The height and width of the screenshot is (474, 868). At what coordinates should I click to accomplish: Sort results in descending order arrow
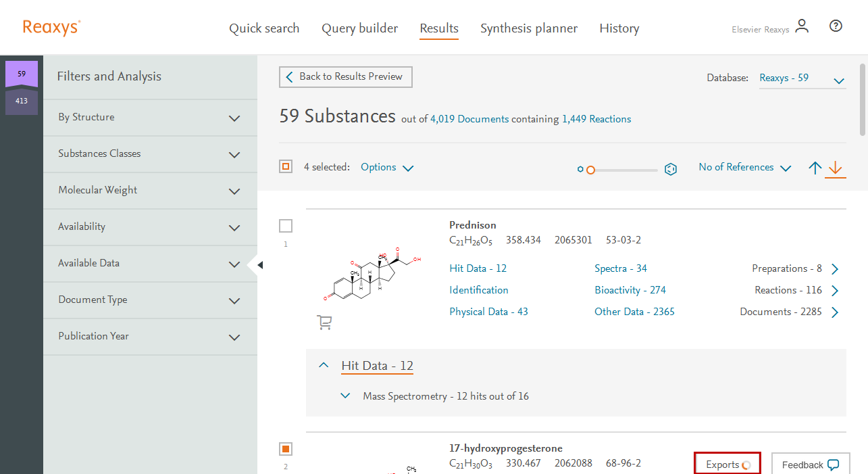pos(836,168)
